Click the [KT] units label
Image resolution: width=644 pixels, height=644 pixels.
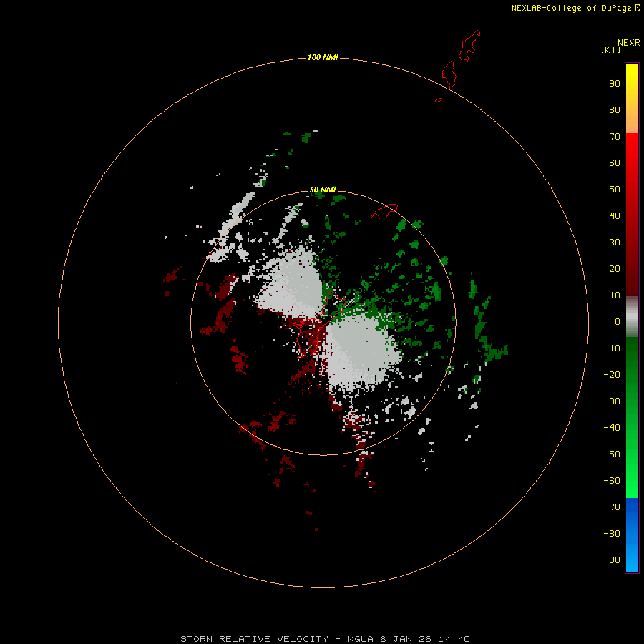610,49
